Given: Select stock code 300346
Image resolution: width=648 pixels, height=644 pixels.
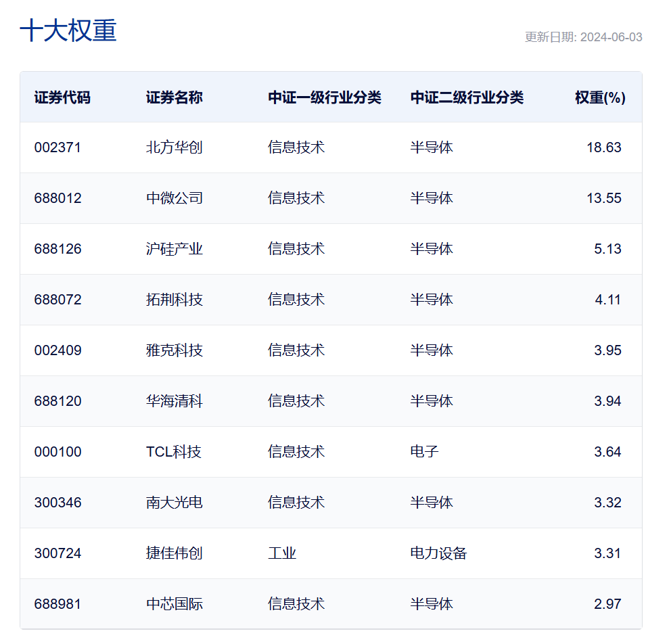Looking at the screenshot, I should coord(57,503).
